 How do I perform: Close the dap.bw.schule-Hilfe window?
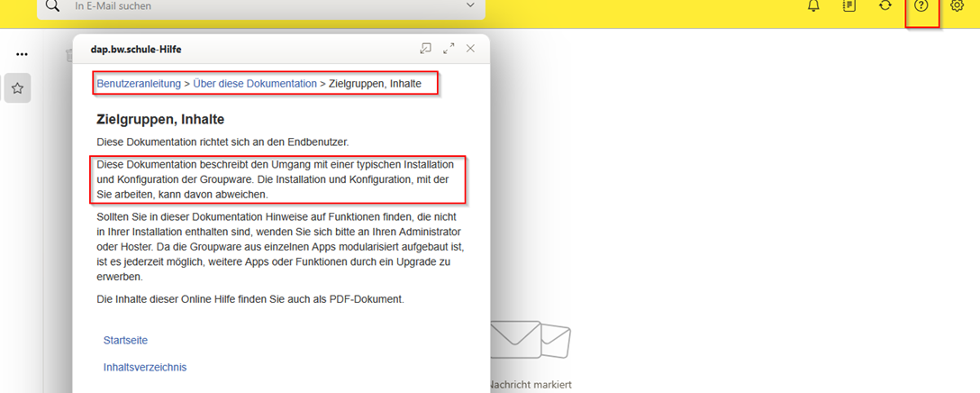pos(470,49)
